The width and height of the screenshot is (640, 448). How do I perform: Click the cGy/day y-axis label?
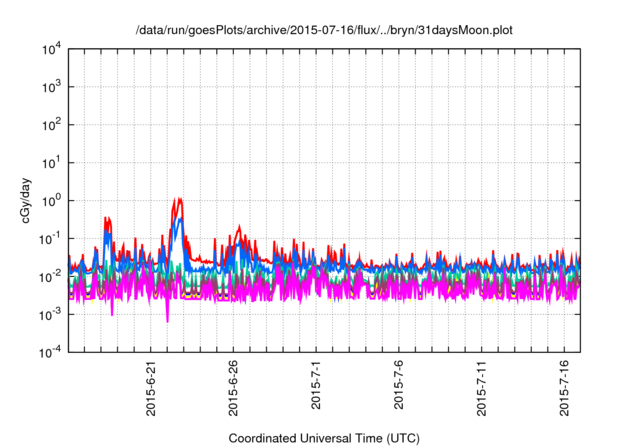tap(29, 200)
